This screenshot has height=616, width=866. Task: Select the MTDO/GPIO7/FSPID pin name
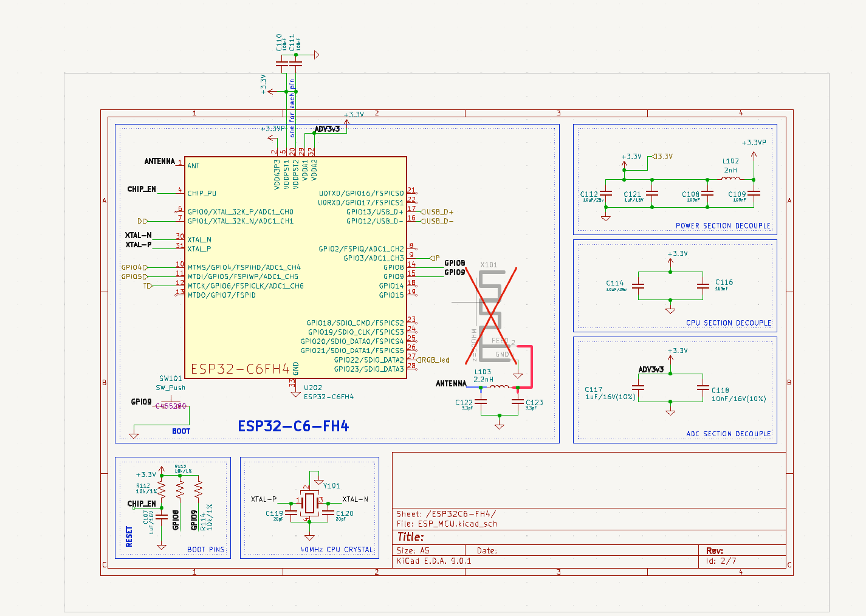[222, 295]
